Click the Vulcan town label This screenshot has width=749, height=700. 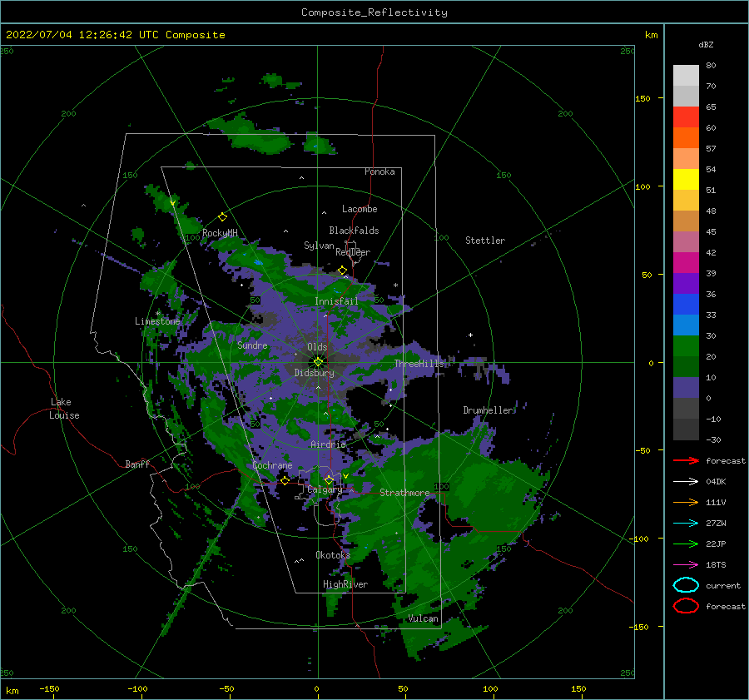coord(423,618)
